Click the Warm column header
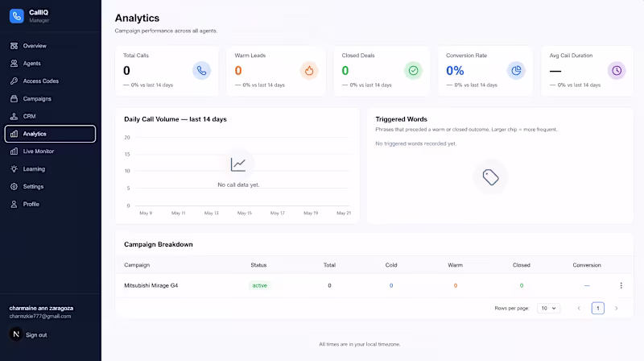 tap(455, 265)
